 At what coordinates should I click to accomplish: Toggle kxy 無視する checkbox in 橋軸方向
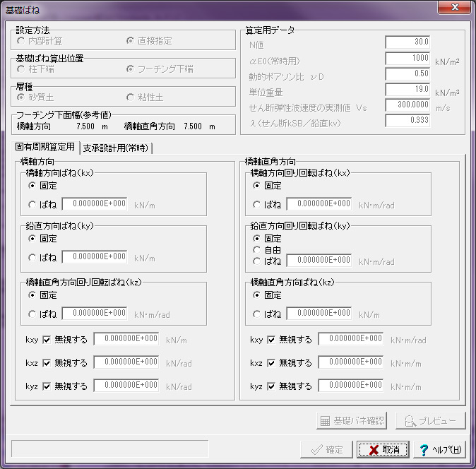[x=47, y=340]
